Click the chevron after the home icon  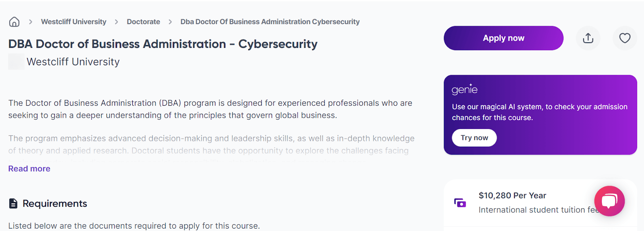point(31,22)
